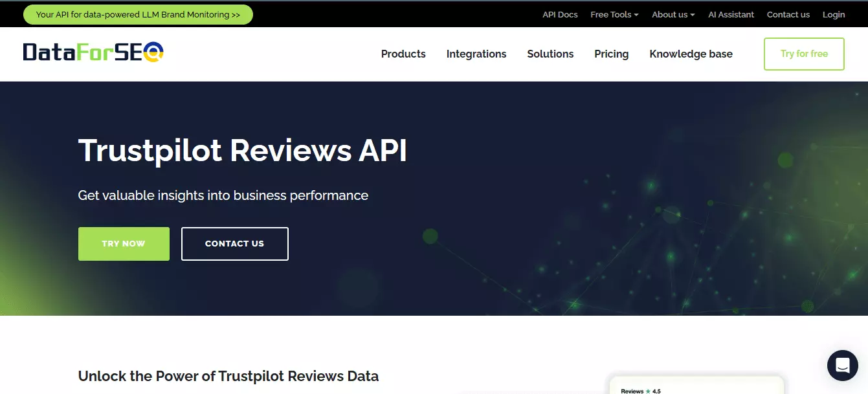Go to API Docs

[x=560, y=14]
